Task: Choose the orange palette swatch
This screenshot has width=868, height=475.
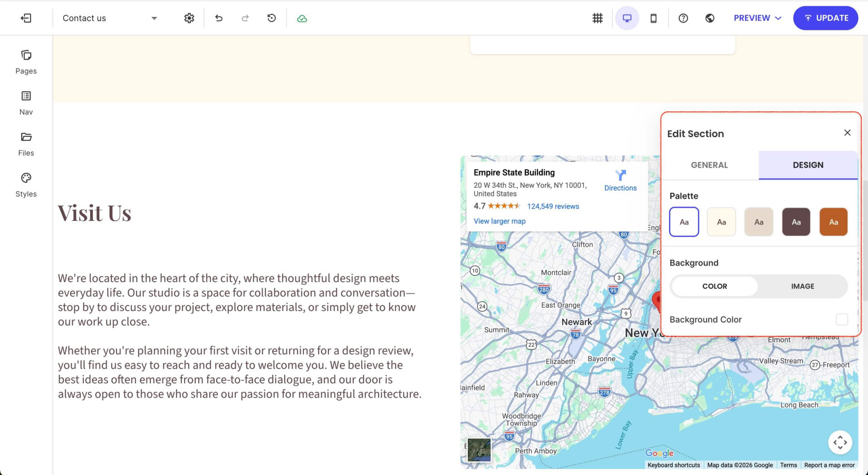Action: click(834, 222)
